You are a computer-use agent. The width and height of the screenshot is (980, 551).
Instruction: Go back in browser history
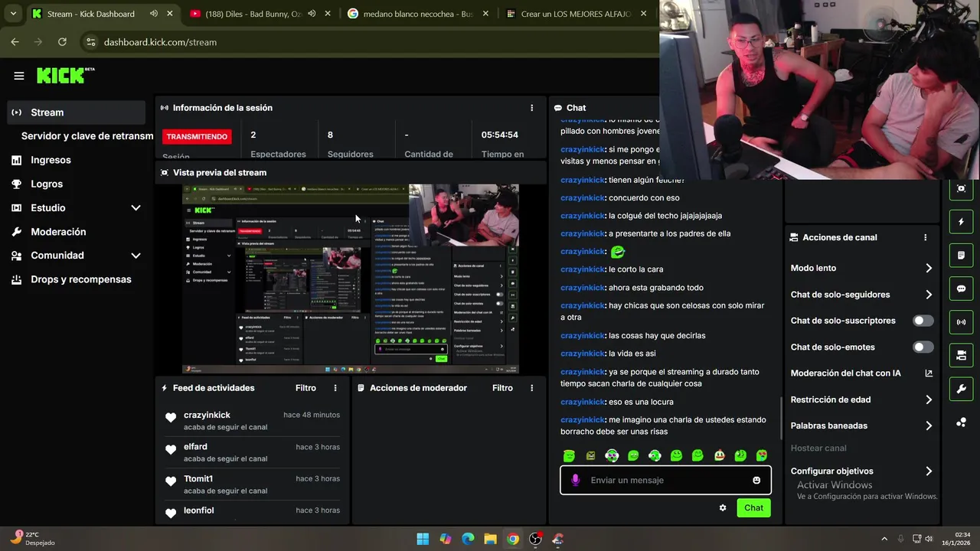[15, 42]
